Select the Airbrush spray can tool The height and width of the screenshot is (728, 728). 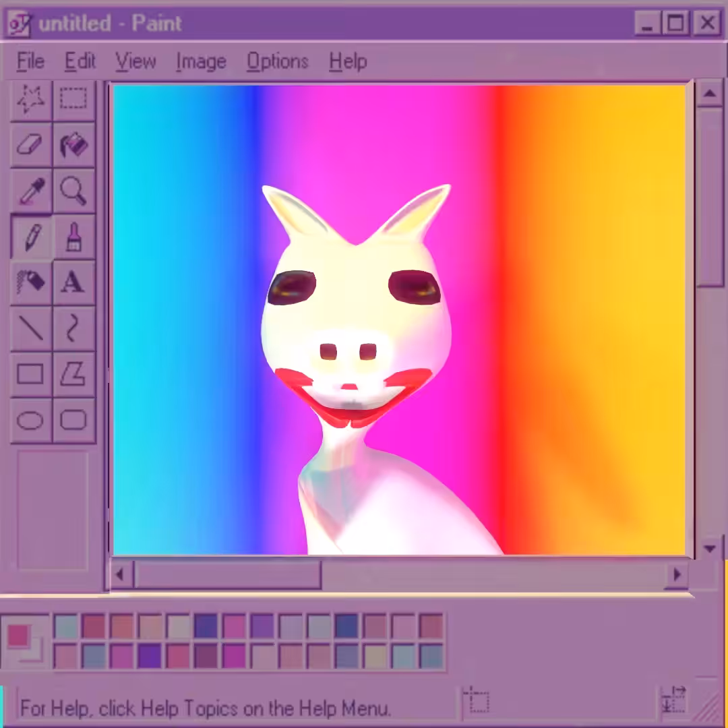31,282
